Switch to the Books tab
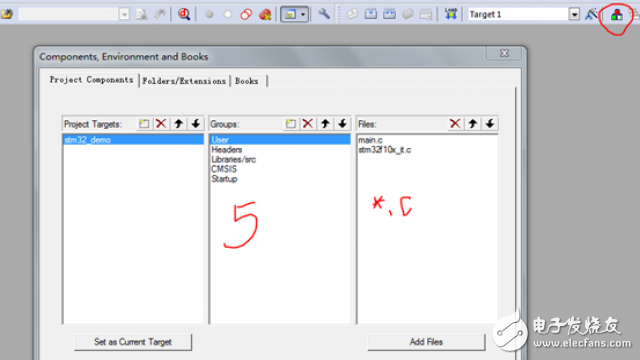The width and height of the screenshot is (640, 360). pyautogui.click(x=247, y=81)
